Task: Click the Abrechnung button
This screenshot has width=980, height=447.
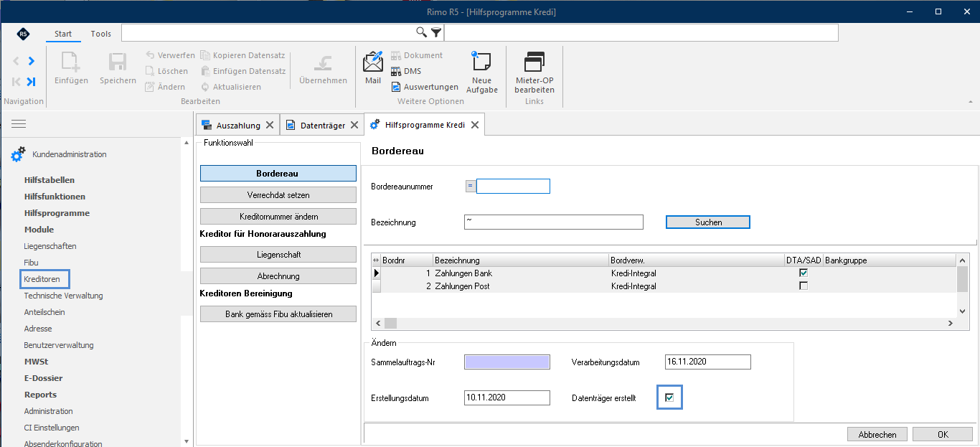Action: (278, 276)
